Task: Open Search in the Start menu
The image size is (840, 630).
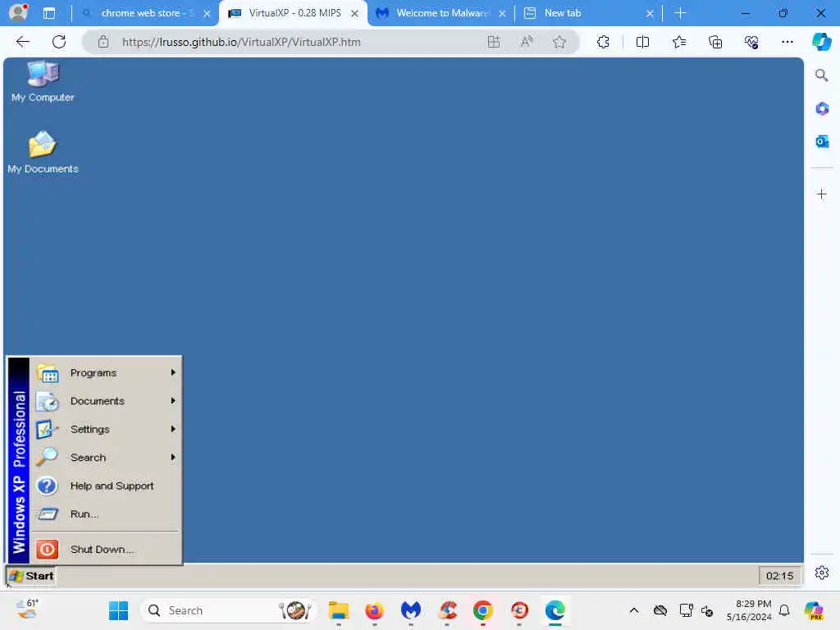Action: (106, 458)
